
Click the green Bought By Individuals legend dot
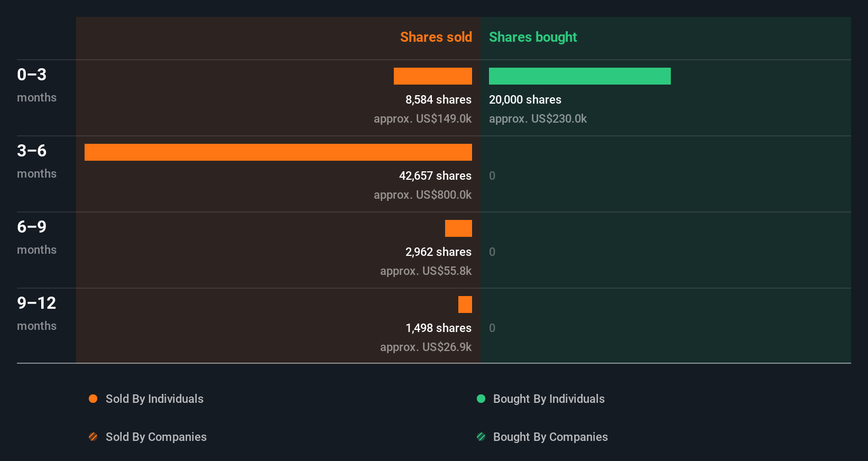tap(481, 399)
